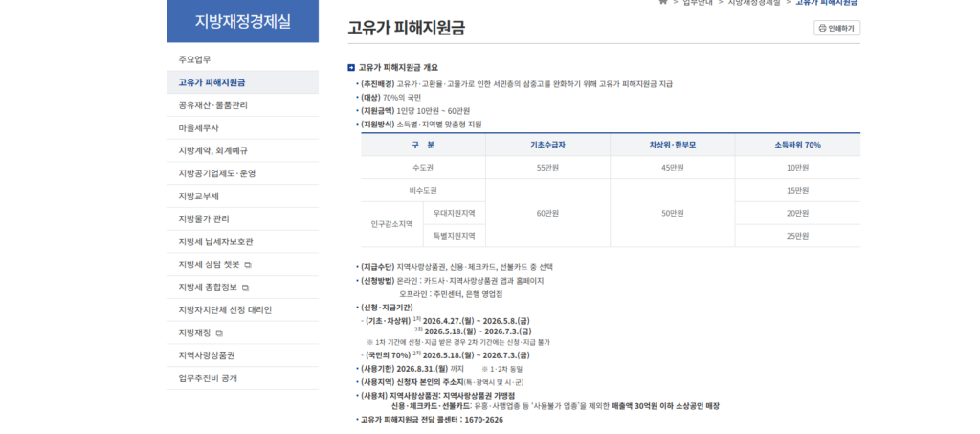The image size is (980, 434).
Task: Click the (지원방식) 소득별·지역별 맞춤형 지원 line
Action: (x=421, y=125)
